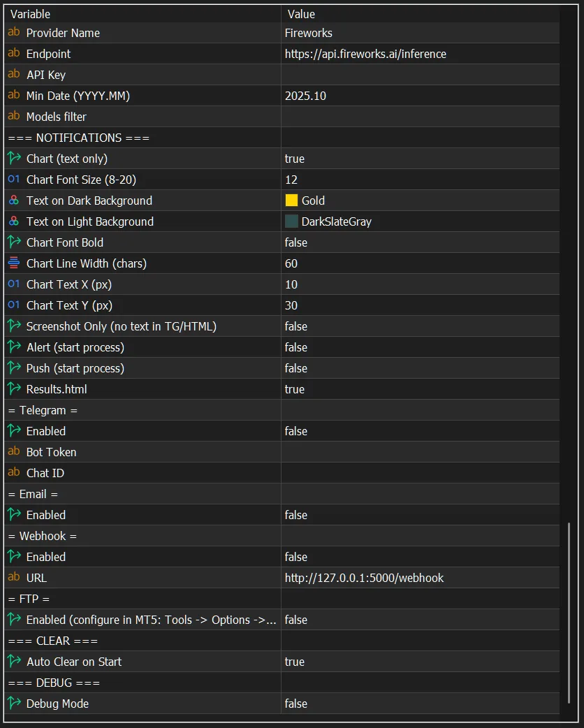
Task: Select the = FTP = separator row
Action: point(282,599)
